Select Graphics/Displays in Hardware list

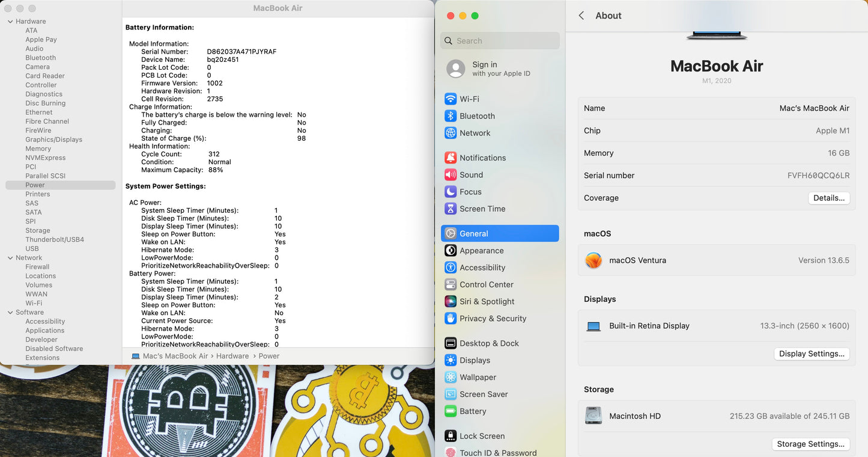54,140
